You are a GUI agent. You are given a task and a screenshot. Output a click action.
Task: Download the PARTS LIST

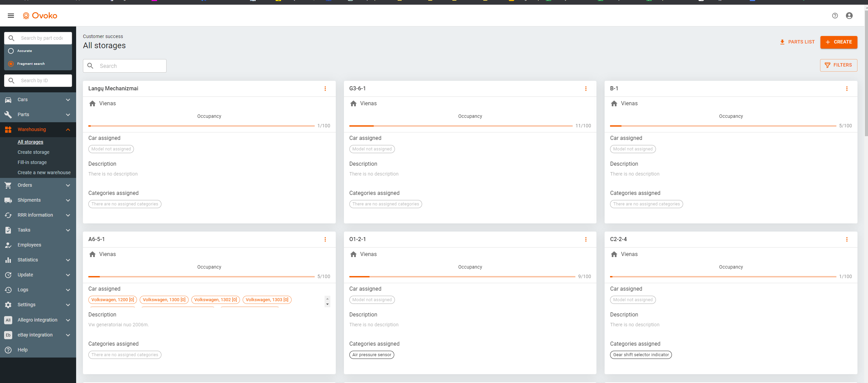(797, 42)
